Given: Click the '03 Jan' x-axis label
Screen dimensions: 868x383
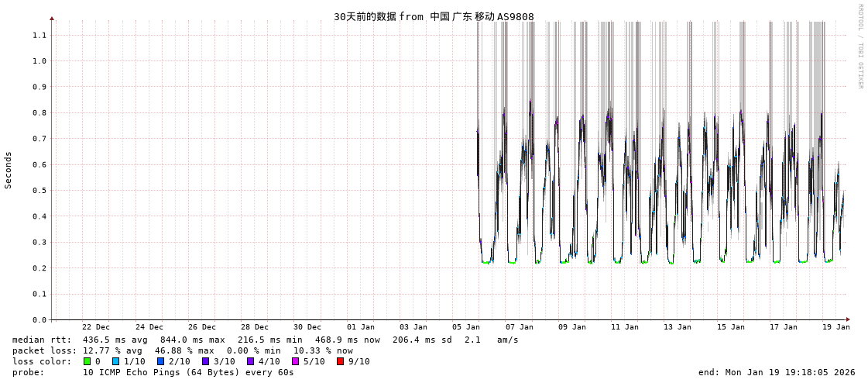Looking at the screenshot, I should pos(413,327).
